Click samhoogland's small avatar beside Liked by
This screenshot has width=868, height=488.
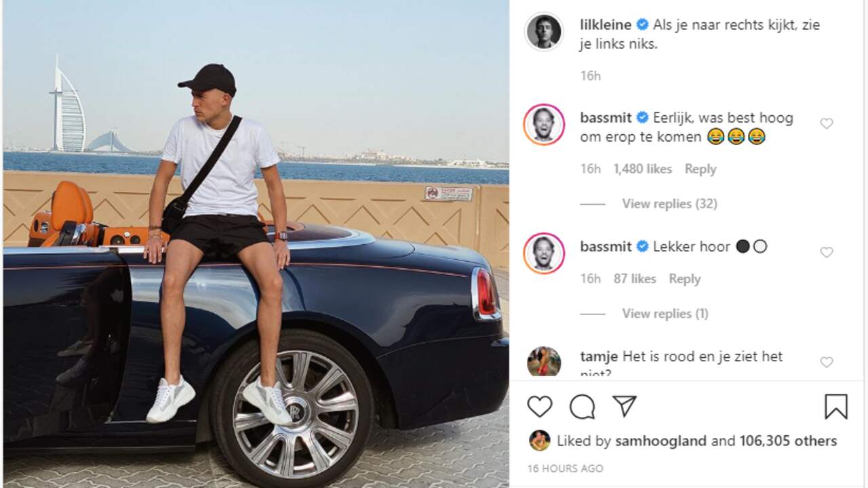[x=540, y=441]
